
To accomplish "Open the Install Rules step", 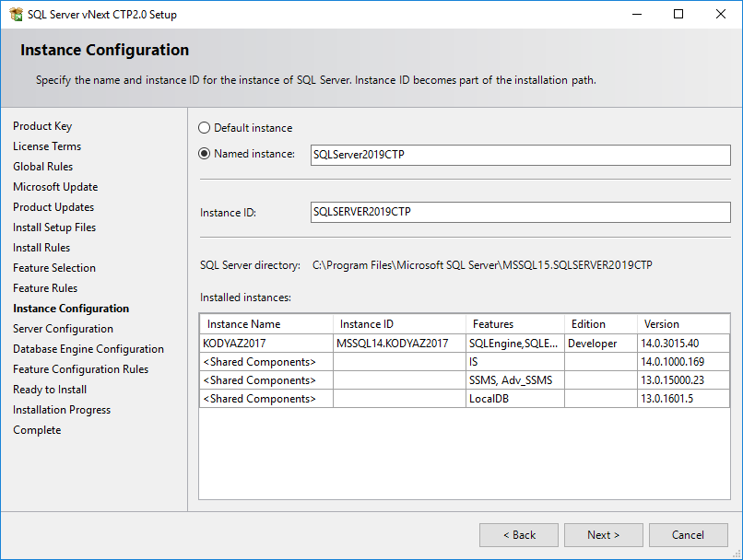I will (41, 248).
